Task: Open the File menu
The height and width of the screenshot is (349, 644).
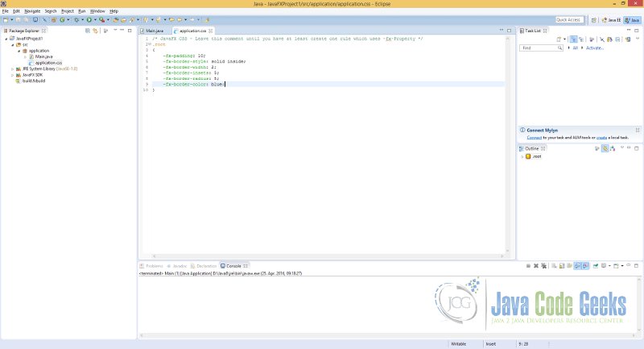Action: (6, 11)
